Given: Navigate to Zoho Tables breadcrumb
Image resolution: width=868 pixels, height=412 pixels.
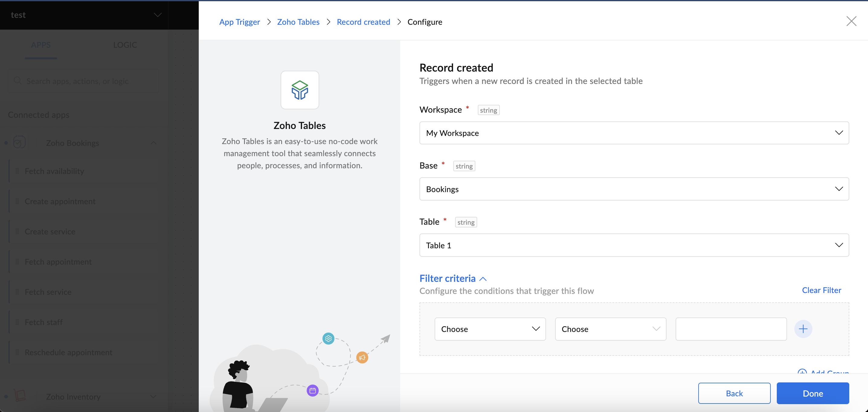Looking at the screenshot, I should tap(298, 22).
